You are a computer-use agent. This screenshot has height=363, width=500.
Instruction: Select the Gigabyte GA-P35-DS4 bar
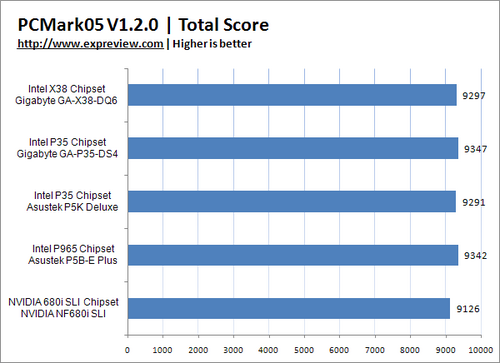[x=293, y=148]
